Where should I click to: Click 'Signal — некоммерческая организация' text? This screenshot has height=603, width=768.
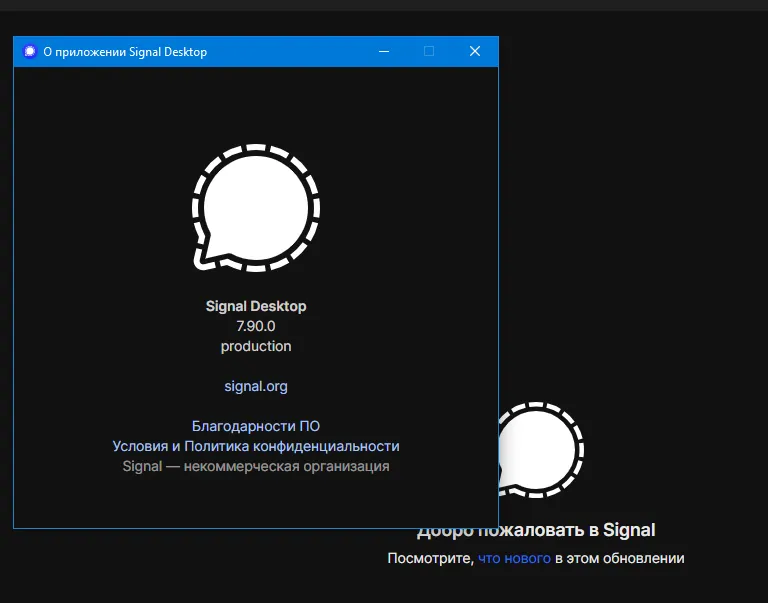click(x=256, y=466)
